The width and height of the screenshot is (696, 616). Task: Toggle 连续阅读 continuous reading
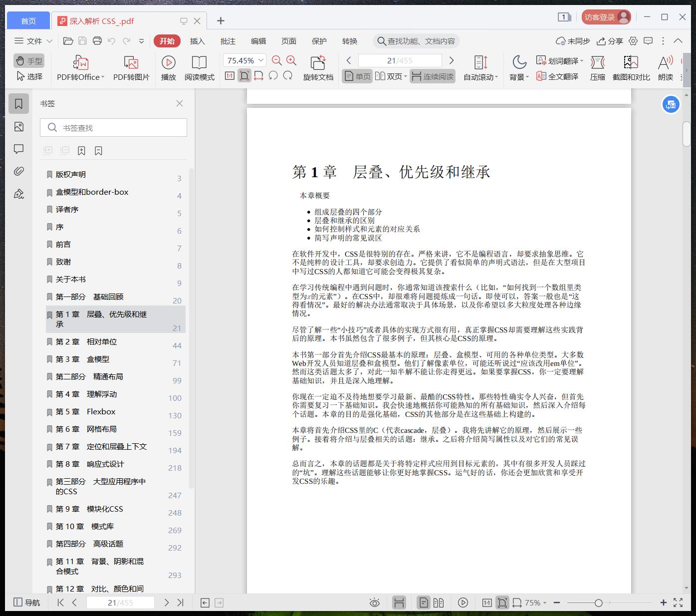(x=433, y=76)
